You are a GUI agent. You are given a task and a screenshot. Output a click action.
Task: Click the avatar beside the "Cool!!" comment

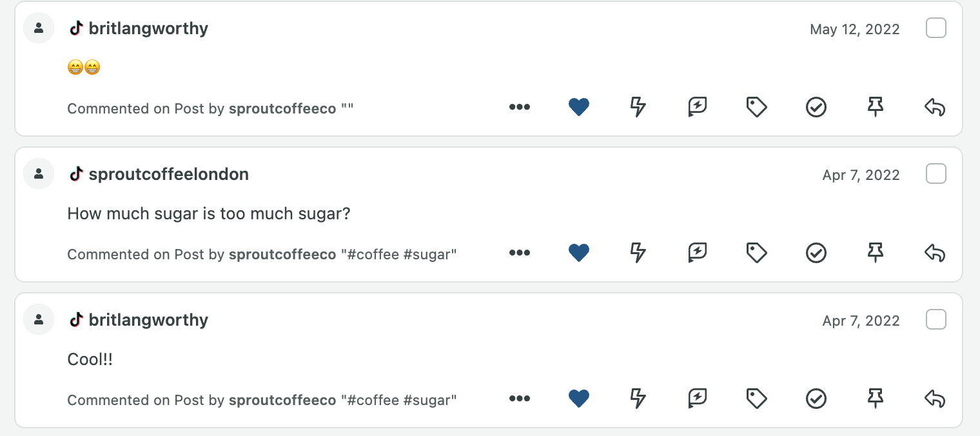tap(39, 319)
